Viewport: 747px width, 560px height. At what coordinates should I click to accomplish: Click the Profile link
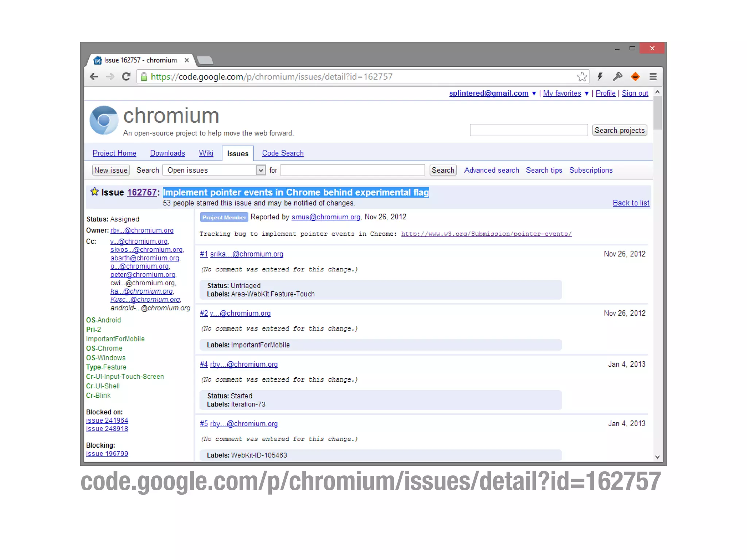pyautogui.click(x=605, y=93)
